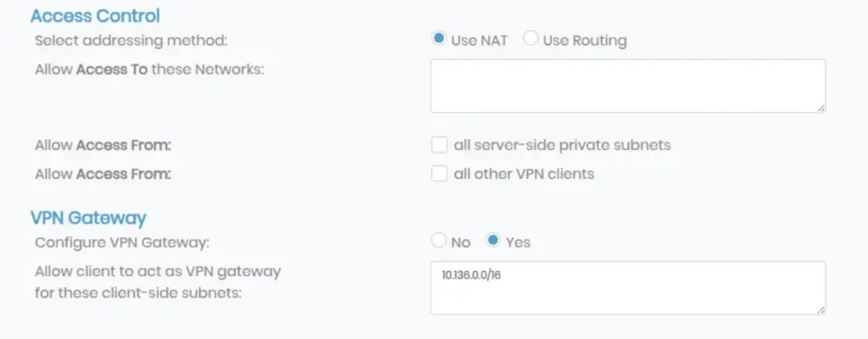Screen dimensions: 868x339
Task: Click the "all other VPN clients" label
Action: (x=524, y=174)
